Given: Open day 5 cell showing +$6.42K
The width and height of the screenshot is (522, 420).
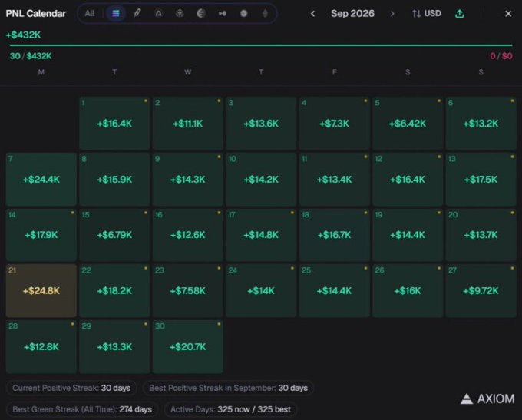Looking at the screenshot, I should coord(408,123).
